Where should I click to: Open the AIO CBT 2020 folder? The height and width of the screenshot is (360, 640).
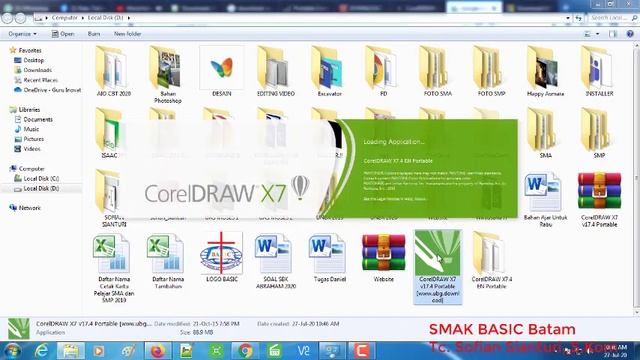point(113,72)
